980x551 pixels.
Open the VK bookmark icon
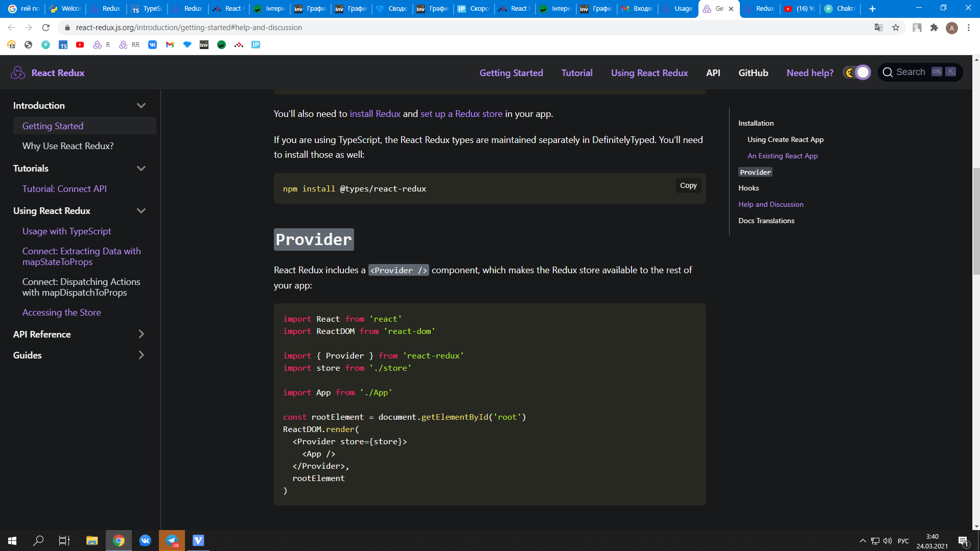point(153,45)
